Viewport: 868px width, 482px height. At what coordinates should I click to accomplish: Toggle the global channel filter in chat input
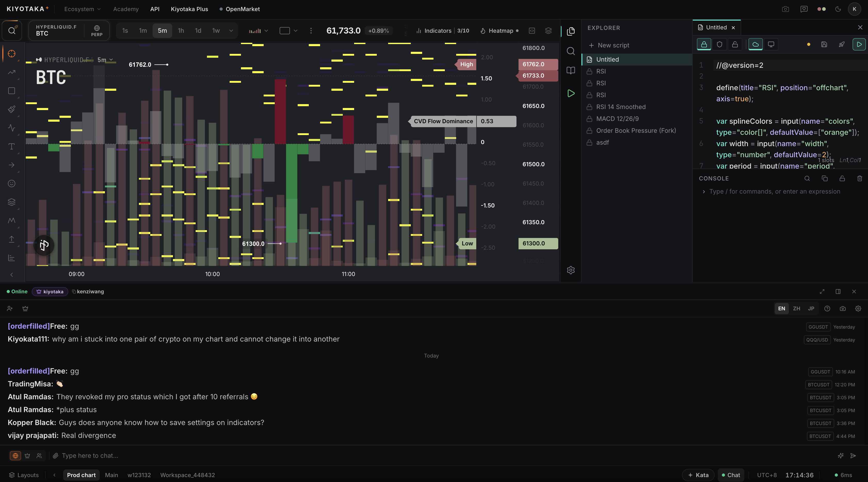pos(15,455)
